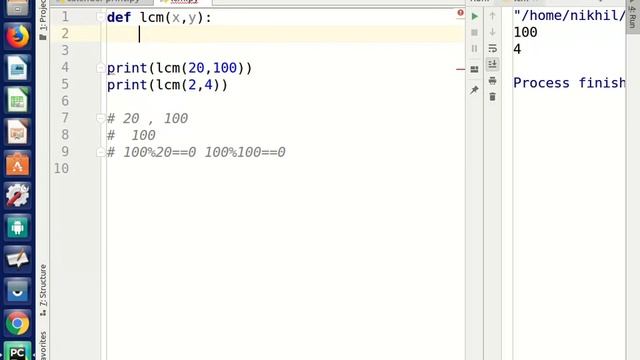Open Files manager at top of dock
The height and width of the screenshot is (360, 640).
pos(17,7)
